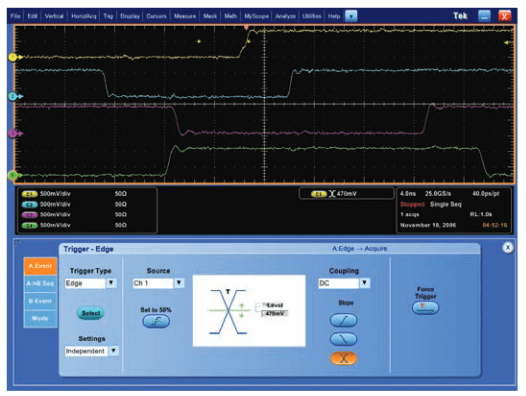526x396 pixels.
Task: Click the RL:1.0k record length readout
Action: pos(481,214)
